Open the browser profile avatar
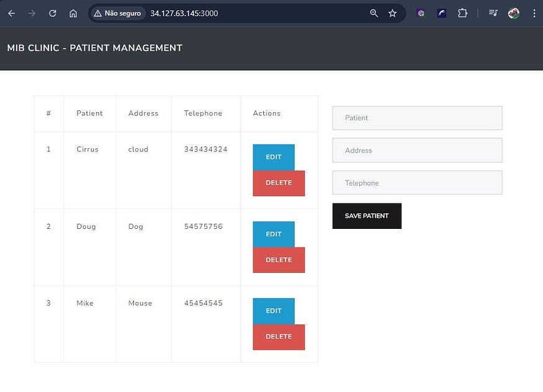 pyautogui.click(x=514, y=14)
